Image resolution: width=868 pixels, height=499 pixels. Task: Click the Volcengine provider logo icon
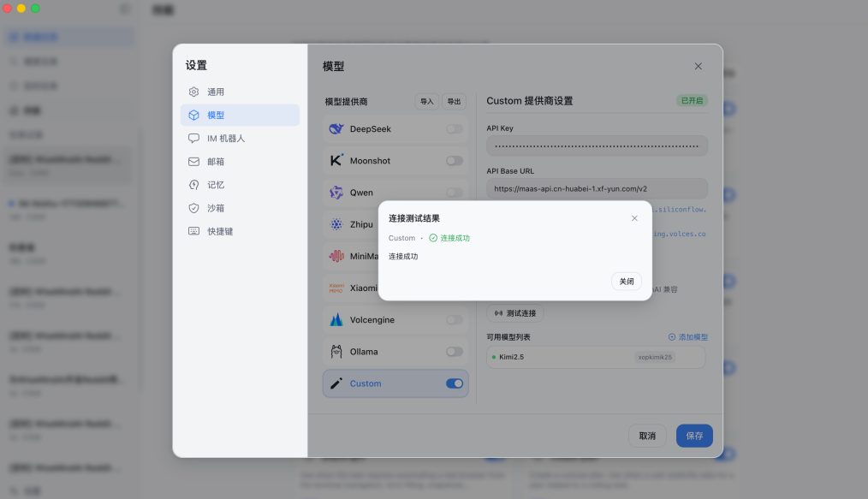point(336,320)
